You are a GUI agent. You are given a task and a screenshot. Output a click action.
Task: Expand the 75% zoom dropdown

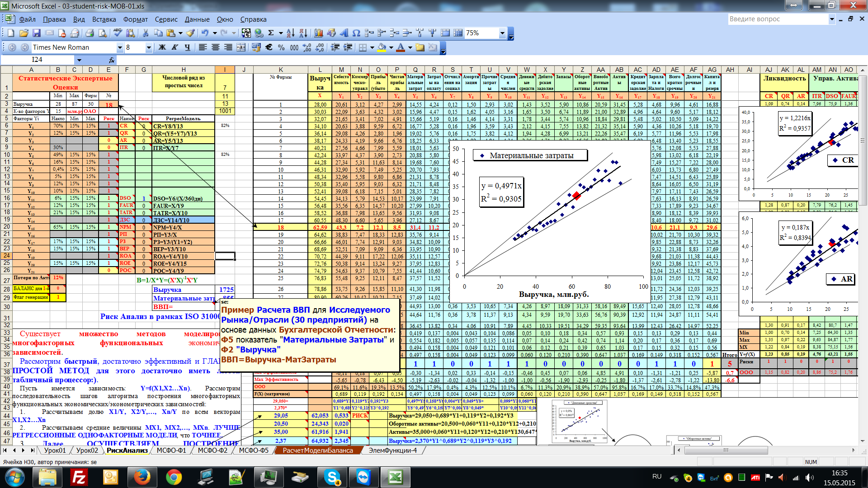point(502,33)
